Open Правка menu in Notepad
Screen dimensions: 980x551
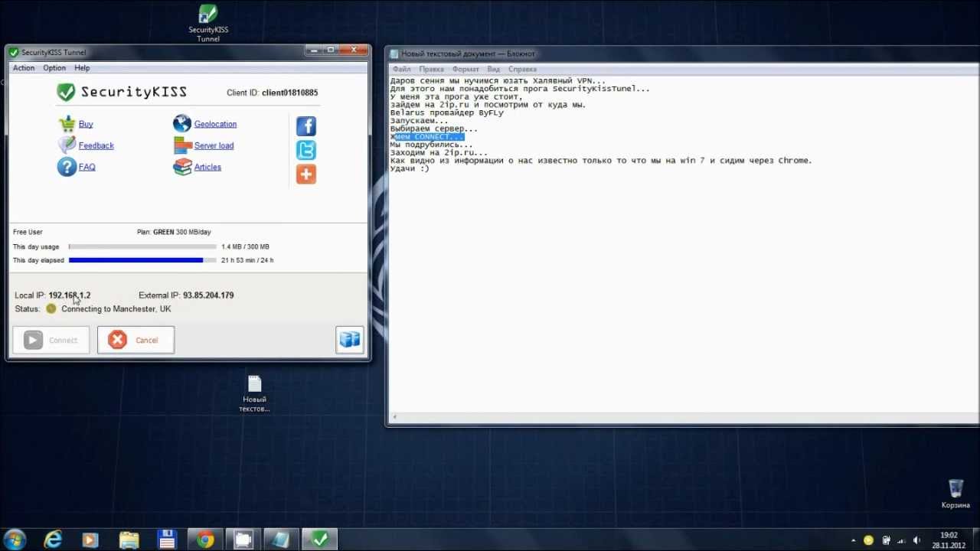tap(431, 69)
